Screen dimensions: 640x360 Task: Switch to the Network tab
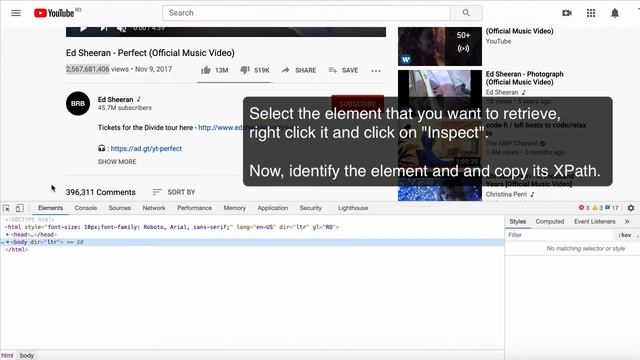click(154, 208)
